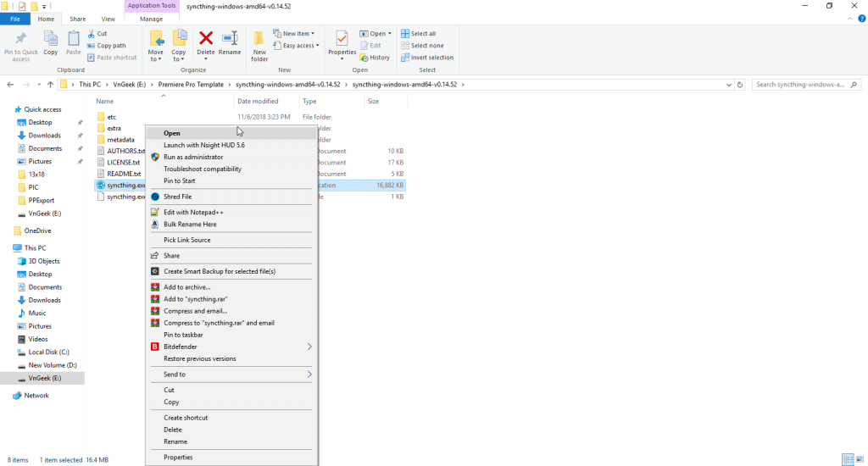Select Local Disk (C:) in navigation pane
Image resolution: width=868 pixels, height=466 pixels.
click(x=48, y=352)
